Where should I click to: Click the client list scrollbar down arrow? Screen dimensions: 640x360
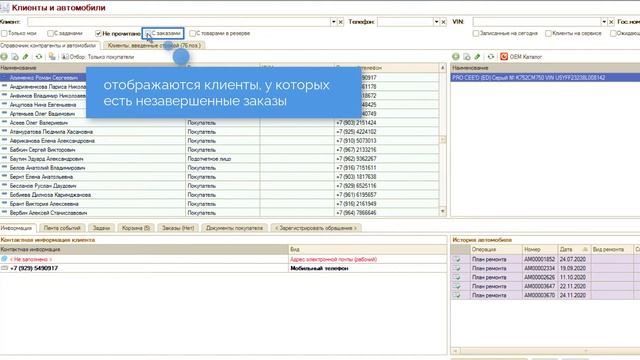[443, 211]
